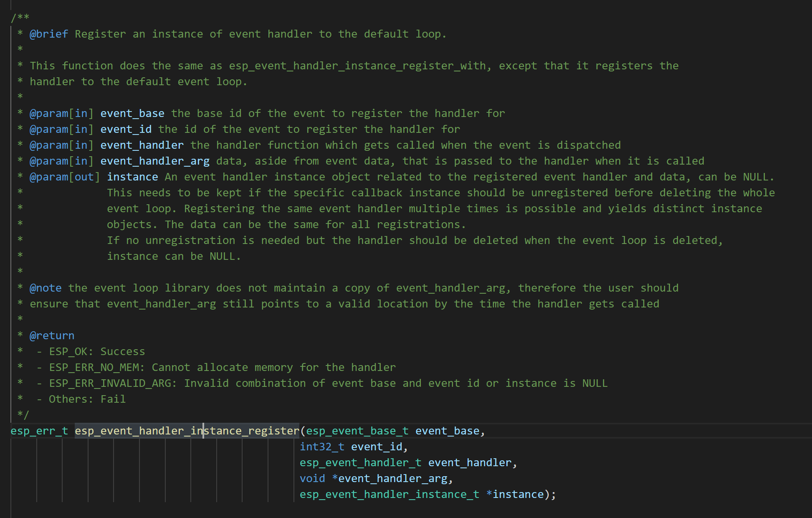Image resolution: width=812 pixels, height=518 pixels.
Task: Click the highlighted event_handler_arg doc parameter name
Action: click(x=154, y=161)
